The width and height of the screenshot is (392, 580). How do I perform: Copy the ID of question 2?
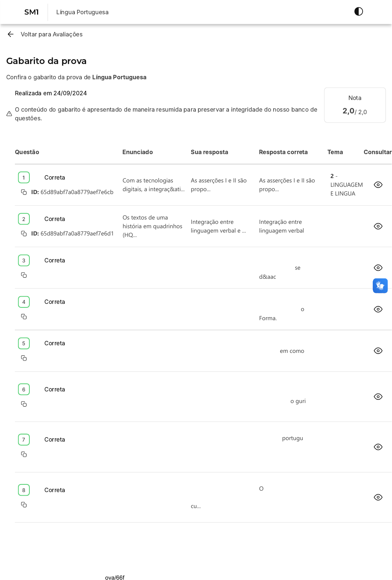coord(24,234)
